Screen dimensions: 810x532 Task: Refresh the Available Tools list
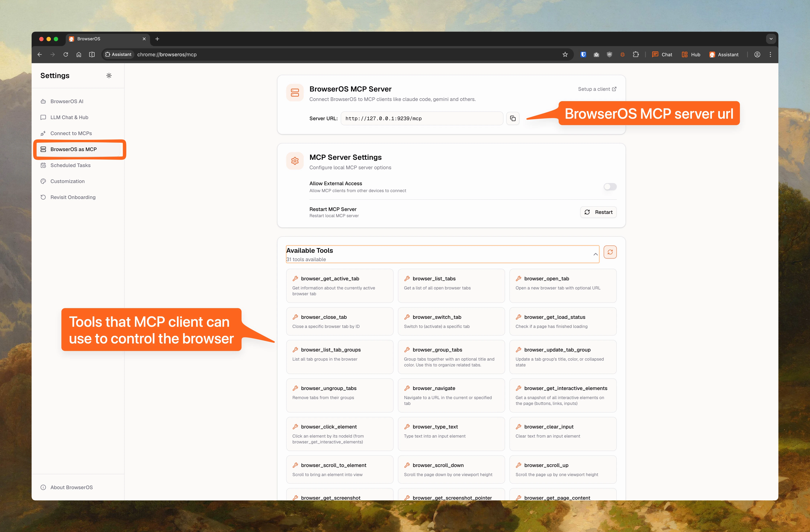tap(610, 252)
